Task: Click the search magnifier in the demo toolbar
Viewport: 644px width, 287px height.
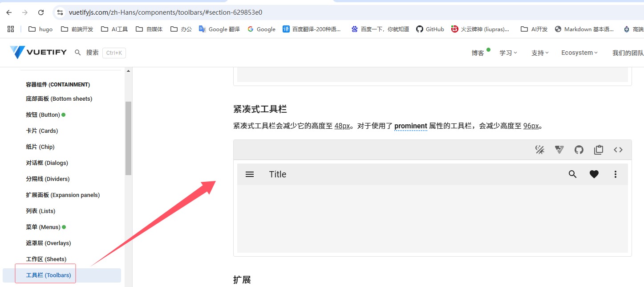Action: (x=572, y=174)
